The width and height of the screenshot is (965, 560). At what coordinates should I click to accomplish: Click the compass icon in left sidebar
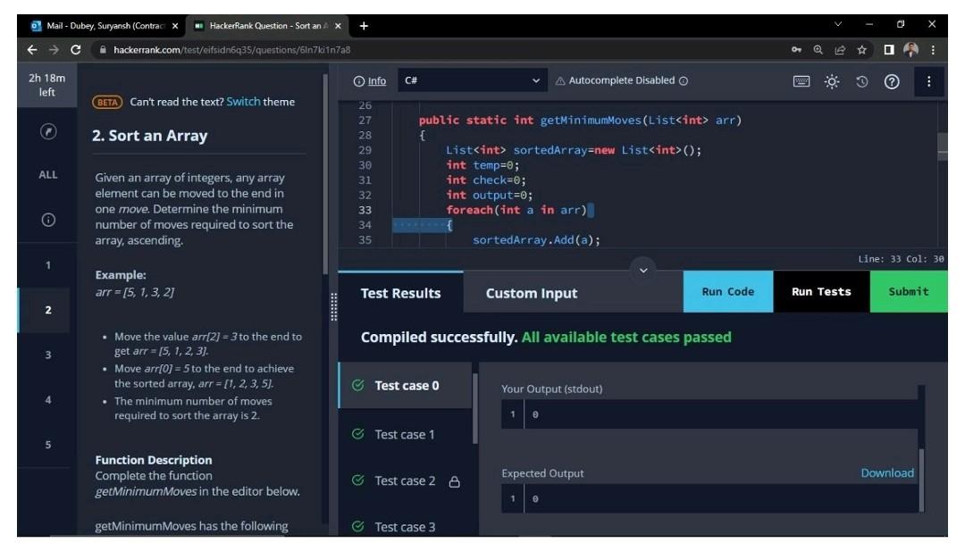pyautogui.click(x=48, y=131)
